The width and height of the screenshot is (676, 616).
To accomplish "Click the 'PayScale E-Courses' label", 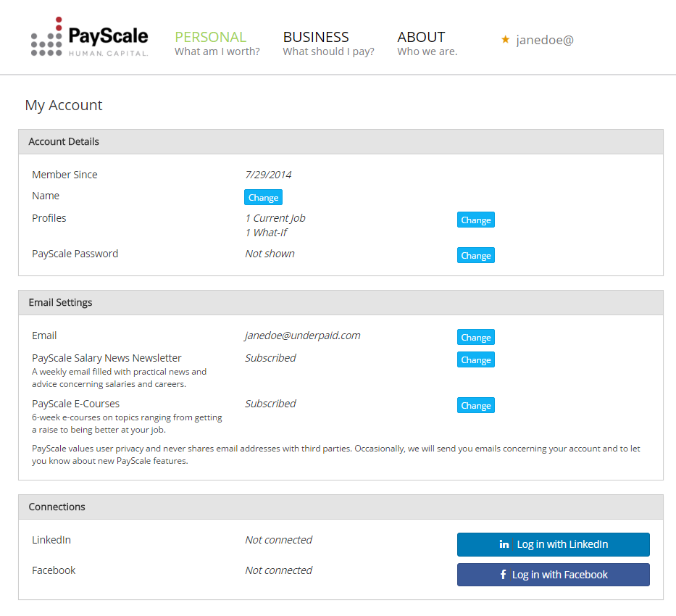I will [75, 404].
